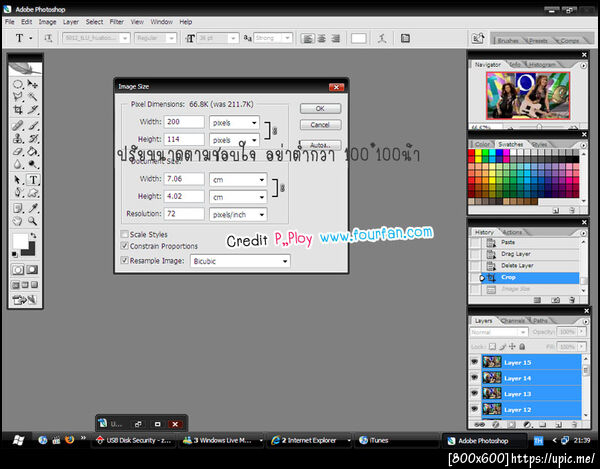The image size is (600, 469).
Task: Uncheck Resample Image checkbox
Action: coord(124,260)
